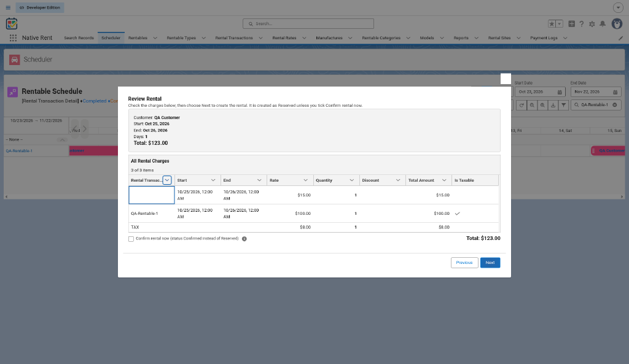
Task: Click the previous period chevron in scheduler
Action: pyautogui.click(x=75, y=129)
